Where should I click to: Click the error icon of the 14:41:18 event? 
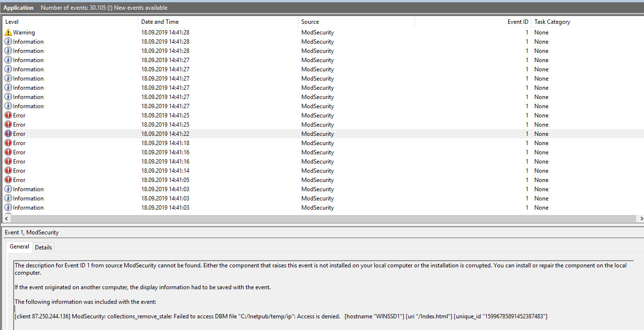tap(8, 143)
